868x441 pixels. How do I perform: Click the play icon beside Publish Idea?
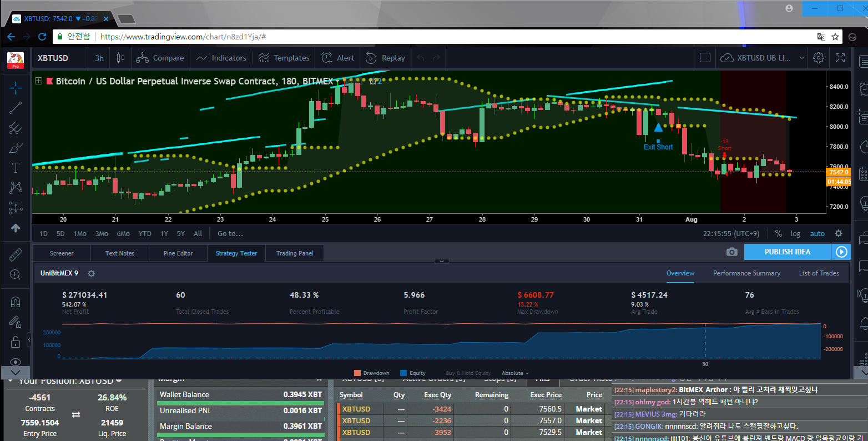pyautogui.click(x=841, y=252)
